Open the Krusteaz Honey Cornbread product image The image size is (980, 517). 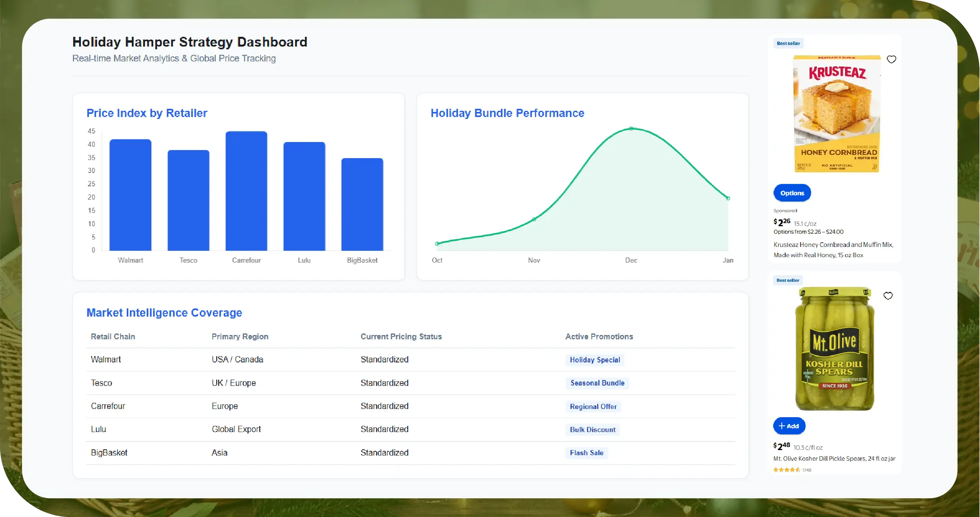pyautogui.click(x=836, y=114)
